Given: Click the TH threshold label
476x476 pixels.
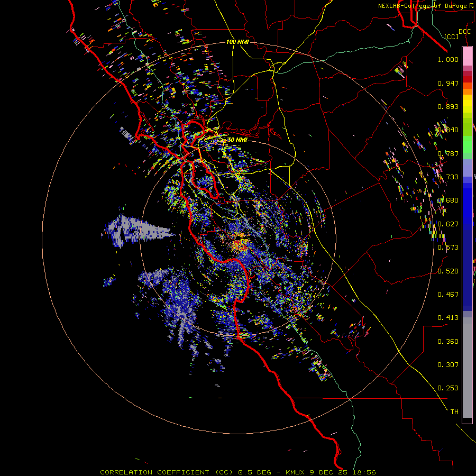Looking at the screenshot, I should click(454, 412).
